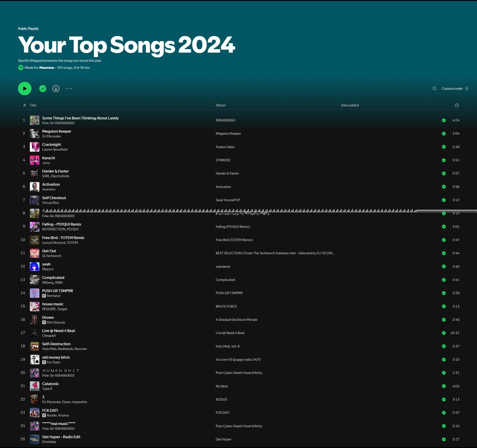Click the Karachi pink cover thumbnail
The width and height of the screenshot is (477, 448).
35,160
